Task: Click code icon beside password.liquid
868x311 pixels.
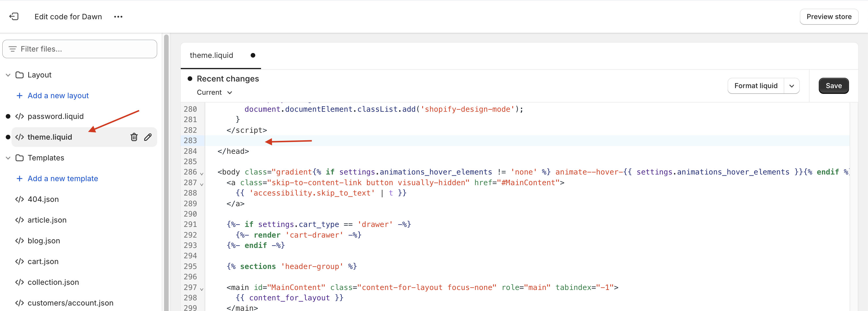Action: tap(20, 116)
